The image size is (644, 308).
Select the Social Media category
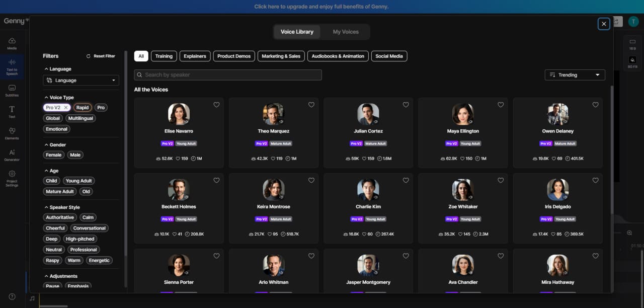click(x=389, y=56)
